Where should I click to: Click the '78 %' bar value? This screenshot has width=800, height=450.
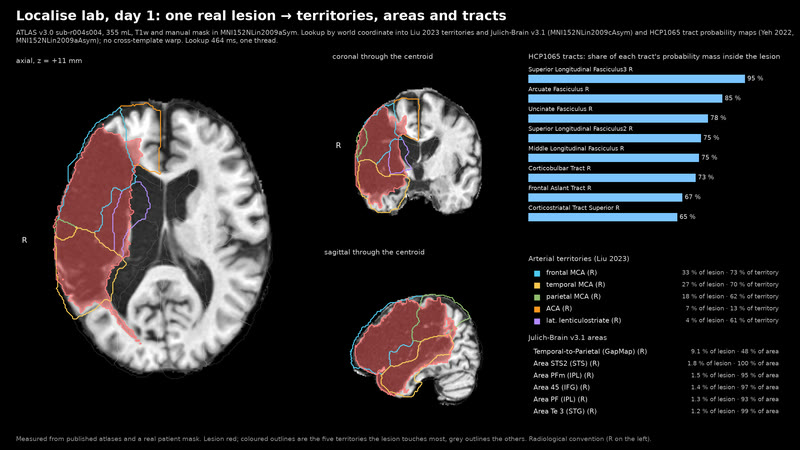(x=718, y=118)
